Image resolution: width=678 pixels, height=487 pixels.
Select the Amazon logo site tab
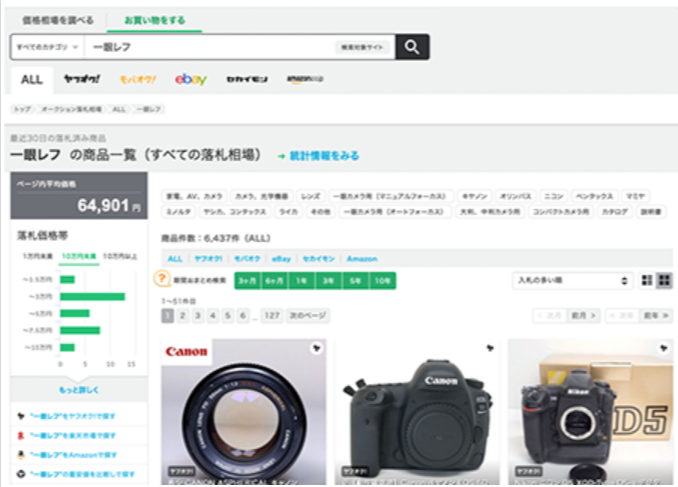coord(304,80)
